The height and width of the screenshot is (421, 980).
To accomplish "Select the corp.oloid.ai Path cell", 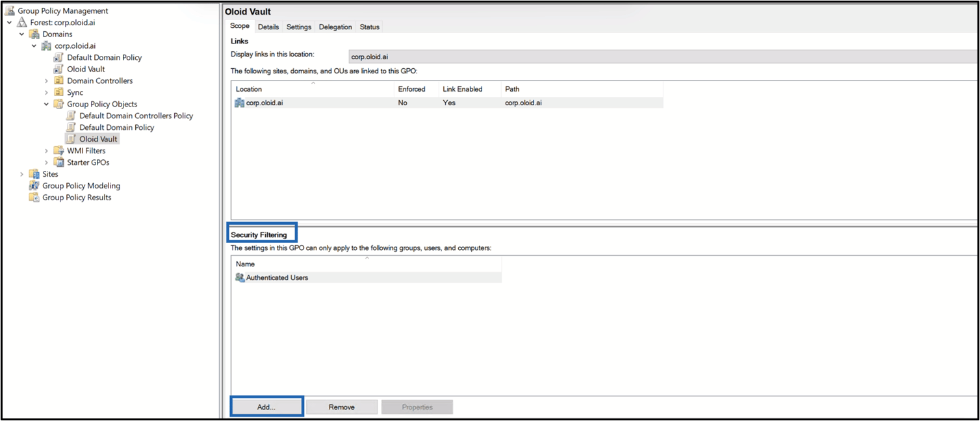I will [523, 103].
